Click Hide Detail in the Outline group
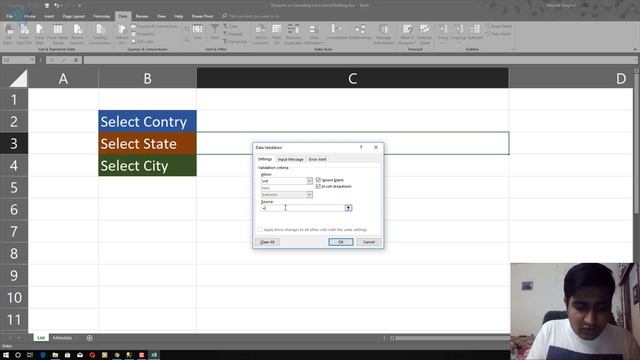640x360 pixels. 498,33
